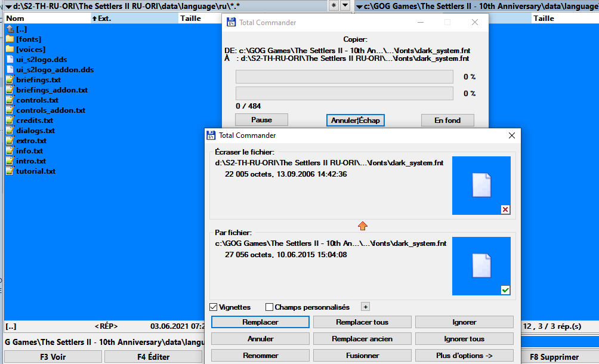Click the intro.txt file icon

[10, 161]
